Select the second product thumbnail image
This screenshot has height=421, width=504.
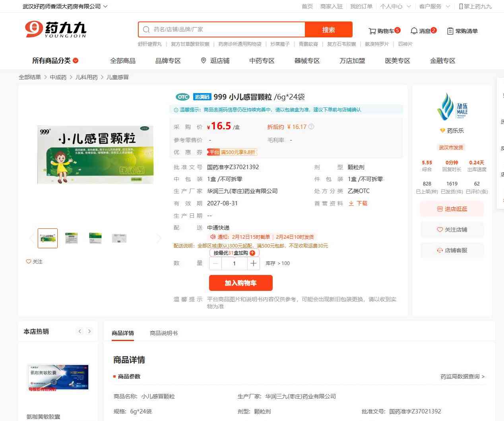72,238
